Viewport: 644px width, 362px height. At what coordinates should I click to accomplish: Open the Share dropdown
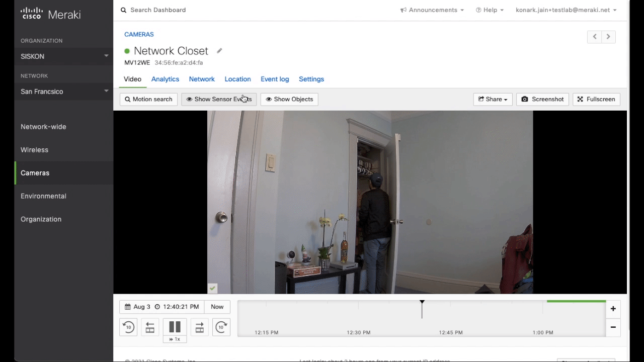pyautogui.click(x=492, y=99)
